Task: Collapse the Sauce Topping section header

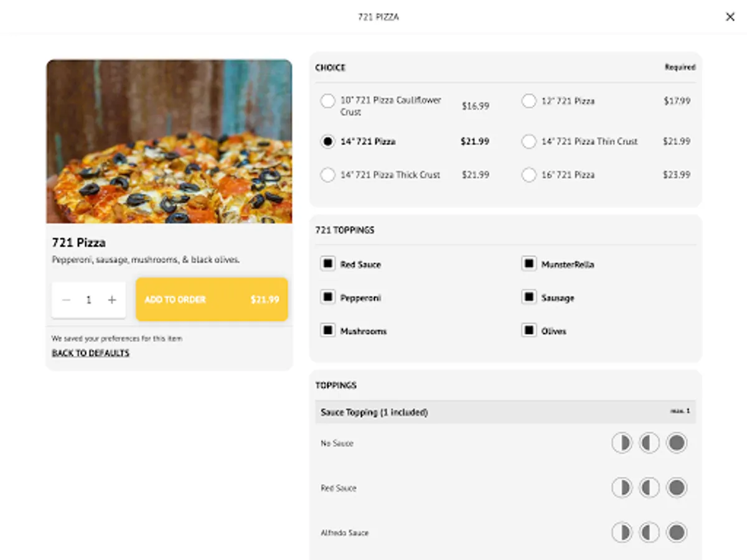Action: click(x=505, y=412)
